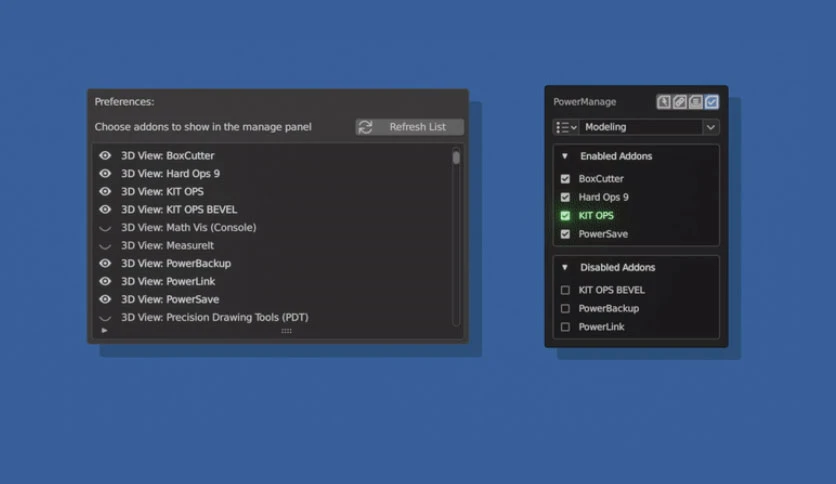Collapse the Disabled Addons section
Screen dimensions: 836x484
[565, 268]
